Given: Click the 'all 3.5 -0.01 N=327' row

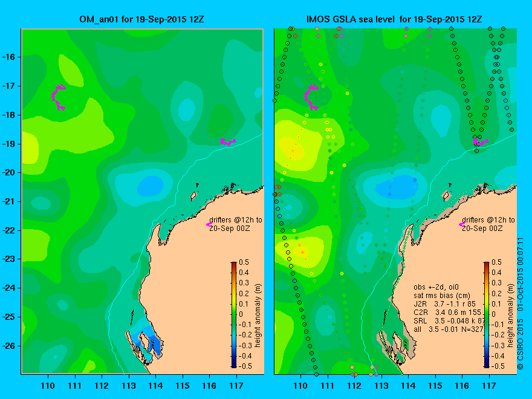Looking at the screenshot, I should click(448, 329).
